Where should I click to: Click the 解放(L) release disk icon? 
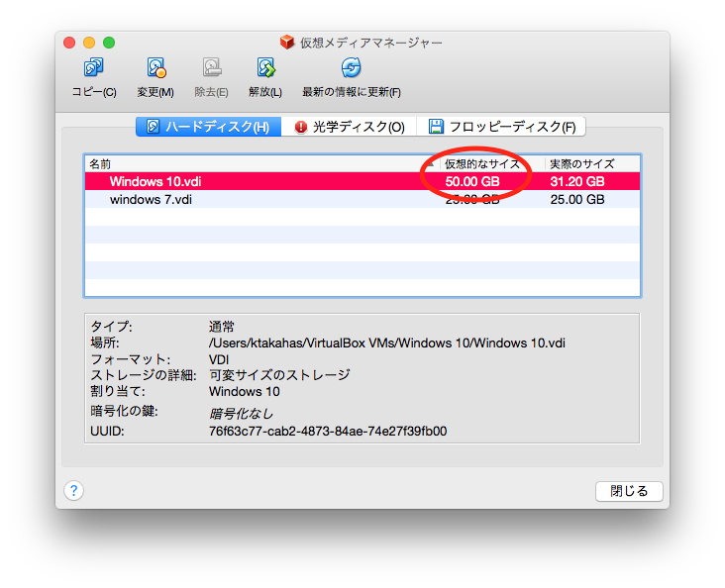click(265, 68)
